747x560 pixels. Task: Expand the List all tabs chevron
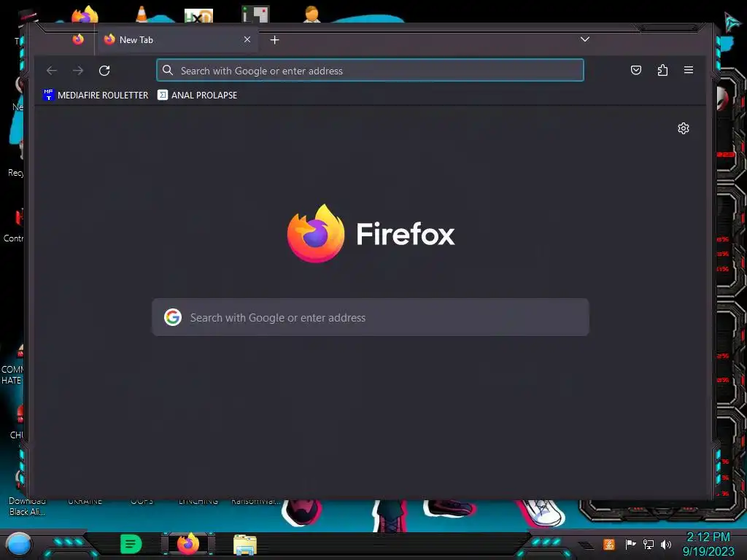585,39
